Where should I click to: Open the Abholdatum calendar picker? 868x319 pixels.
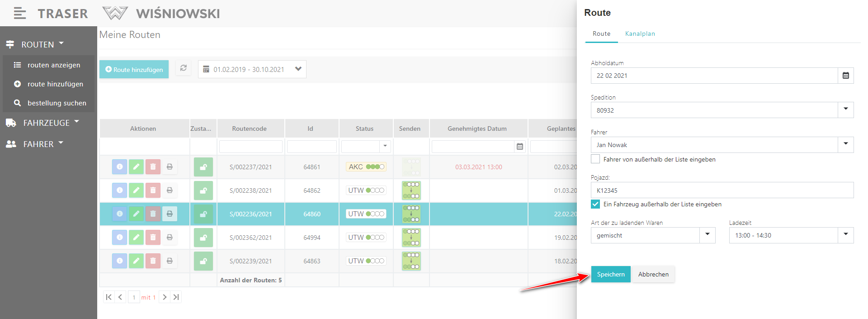(x=845, y=76)
